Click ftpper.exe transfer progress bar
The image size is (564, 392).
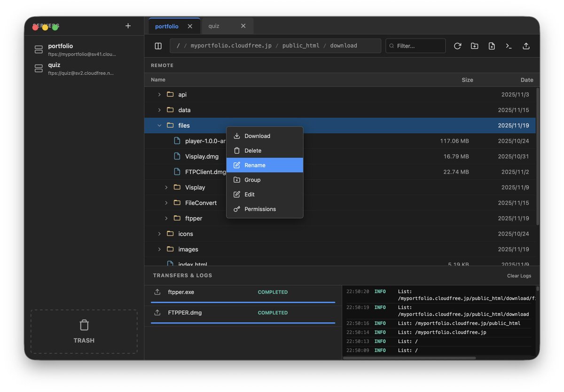(x=243, y=302)
